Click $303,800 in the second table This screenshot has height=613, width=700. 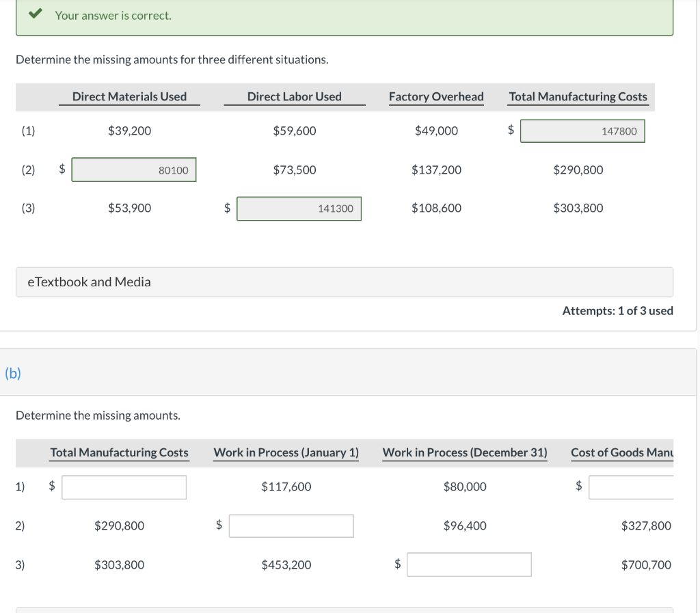pyautogui.click(x=119, y=564)
